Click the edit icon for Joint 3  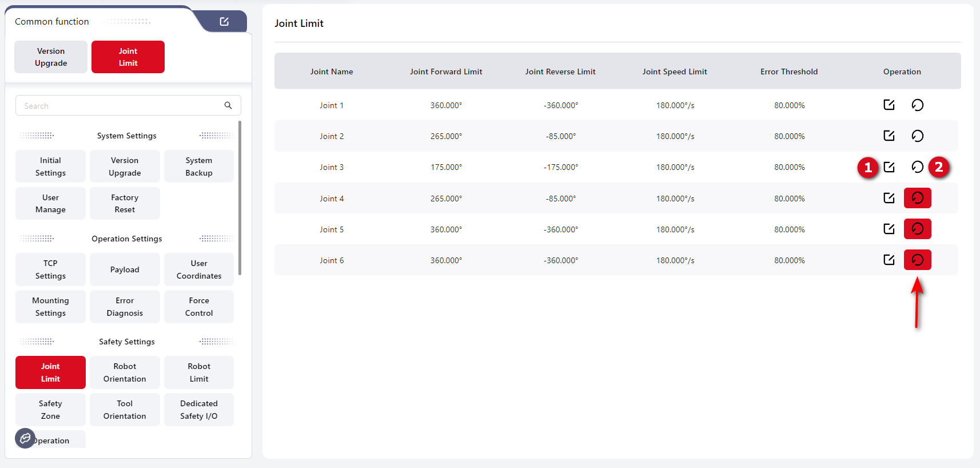point(889,167)
